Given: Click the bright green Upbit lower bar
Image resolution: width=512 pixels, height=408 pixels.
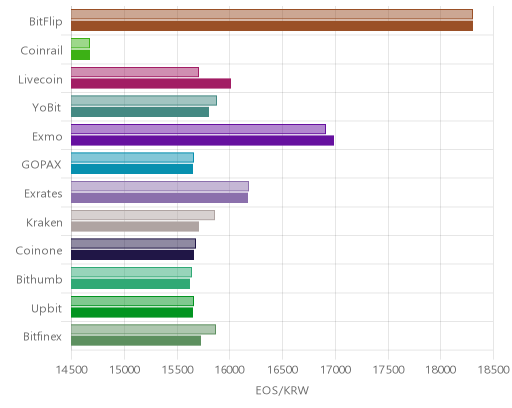Looking at the screenshot, I should tap(132, 313).
